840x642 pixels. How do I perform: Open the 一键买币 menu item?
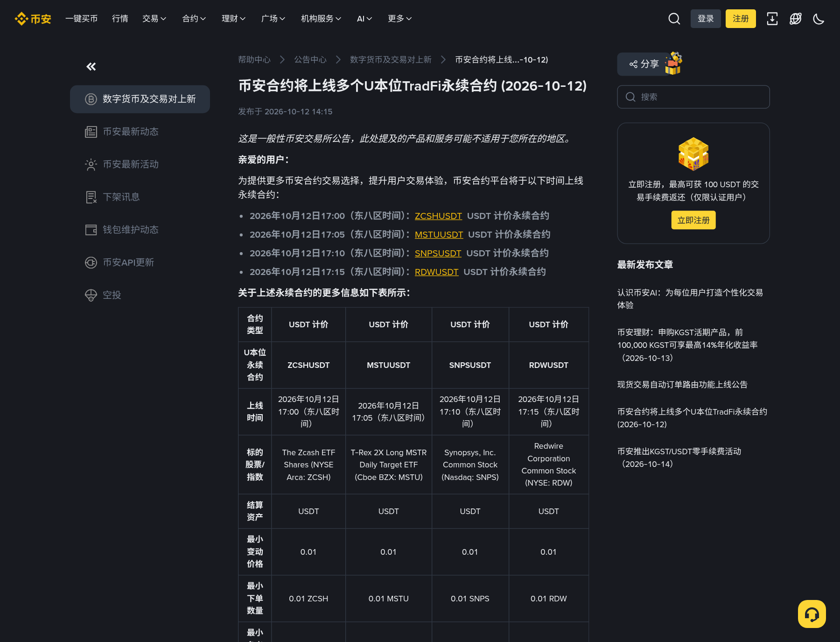tap(82, 19)
